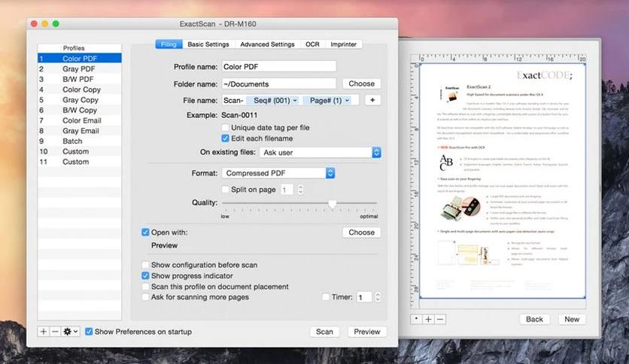
Task: Add a file name tag with plus button
Action: point(372,100)
